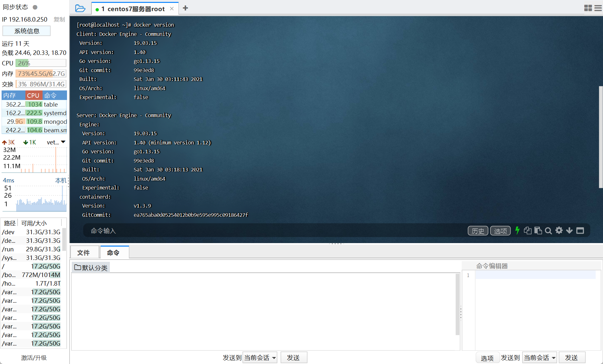Screen dimensions: 603x364
Task: Open the 选项 button in terminal toolbar
Action: point(500,231)
